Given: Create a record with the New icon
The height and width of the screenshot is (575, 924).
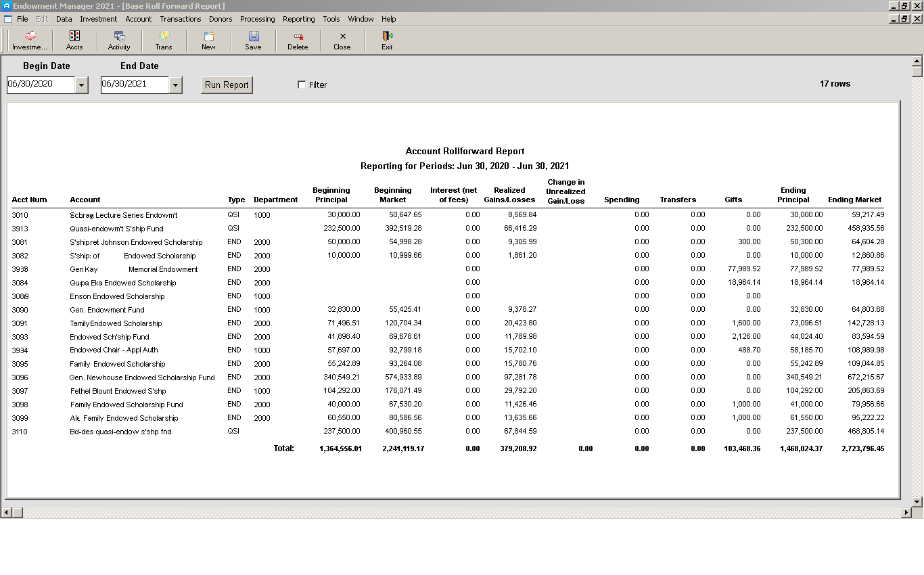Looking at the screenshot, I should [208, 41].
